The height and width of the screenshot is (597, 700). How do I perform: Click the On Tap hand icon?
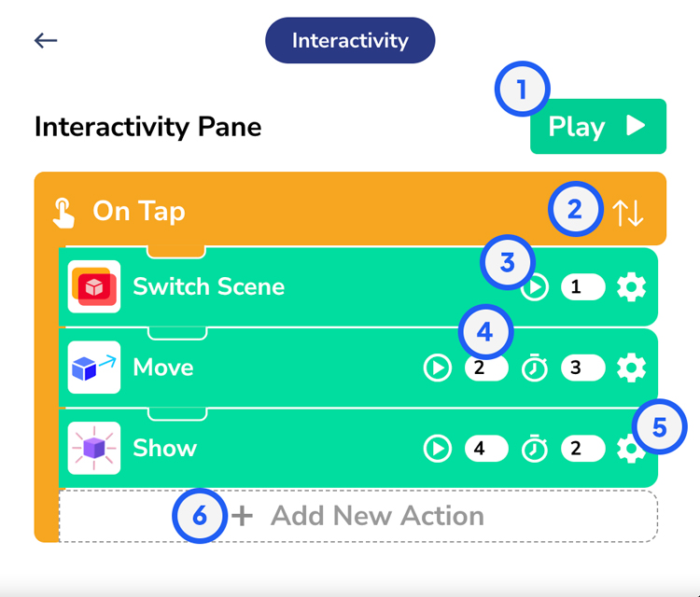pos(63,213)
